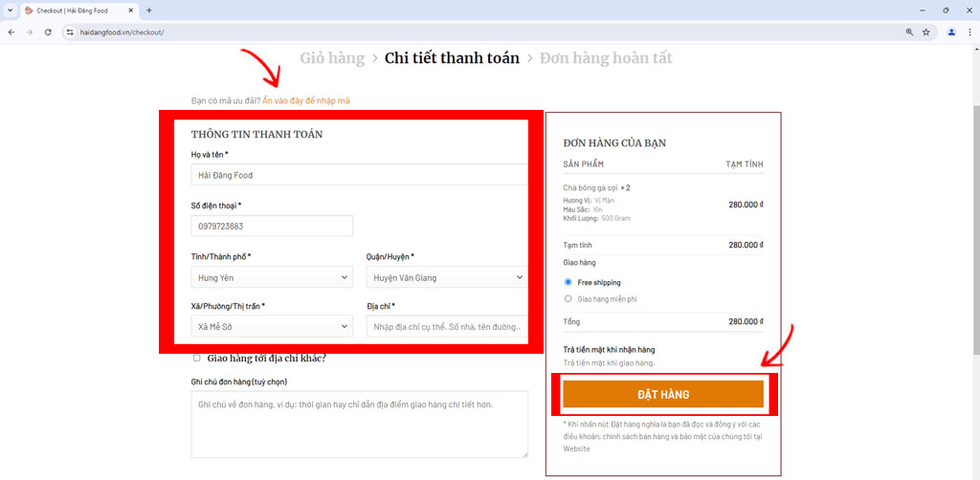Click the browser back arrow

11,32
